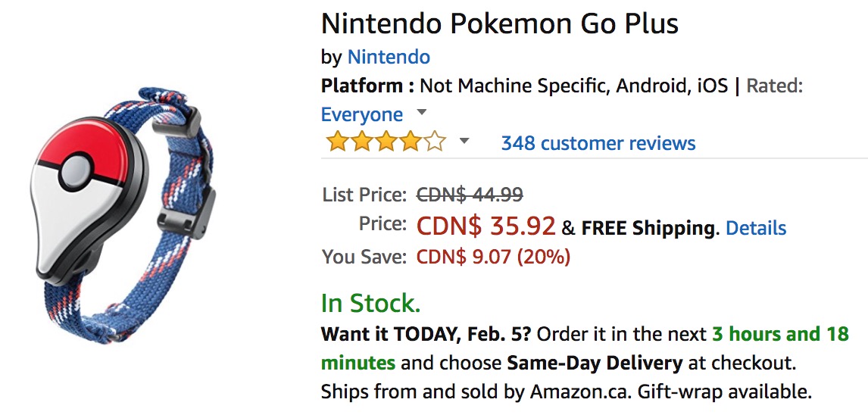Viewport: 868px width, 415px height.
Task: Click the Nintendo brand link
Action: (x=389, y=57)
